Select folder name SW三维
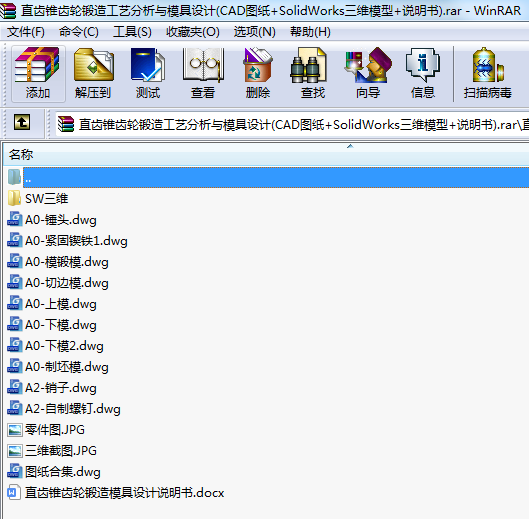Screen dimensions: 529x519 coord(47,198)
